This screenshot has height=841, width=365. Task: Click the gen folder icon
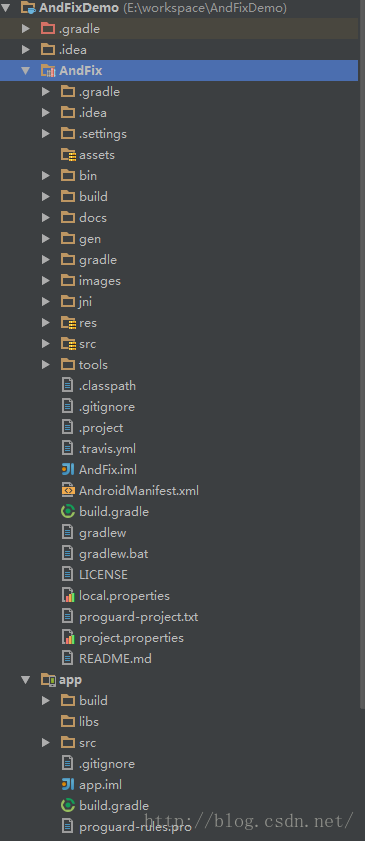point(68,239)
